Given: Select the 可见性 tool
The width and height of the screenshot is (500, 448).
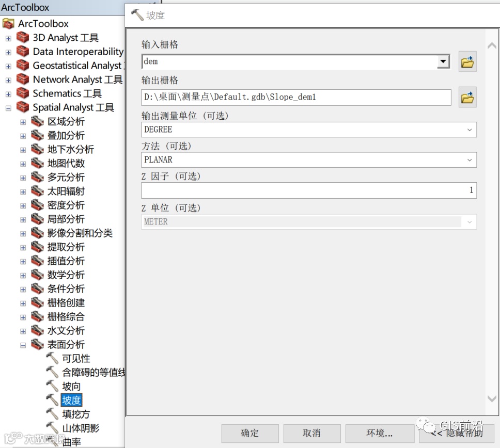Looking at the screenshot, I should [76, 359].
